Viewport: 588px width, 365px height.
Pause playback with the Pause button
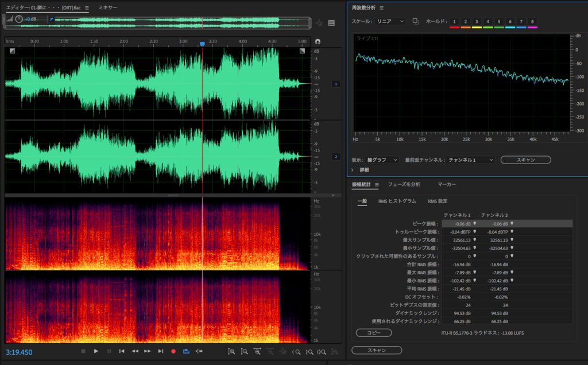pos(109,351)
